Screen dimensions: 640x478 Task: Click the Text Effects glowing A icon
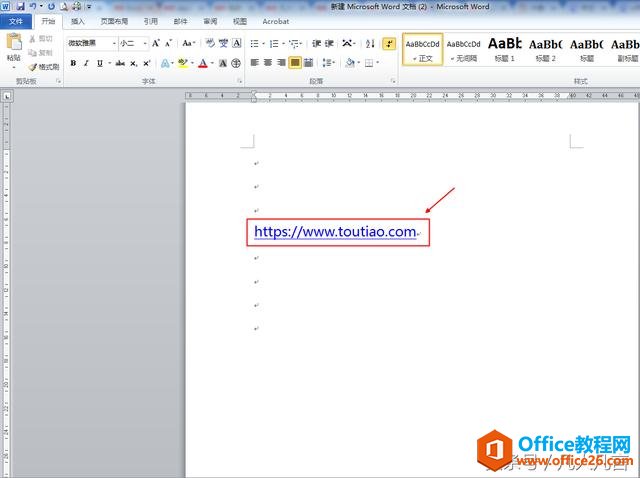click(165, 63)
